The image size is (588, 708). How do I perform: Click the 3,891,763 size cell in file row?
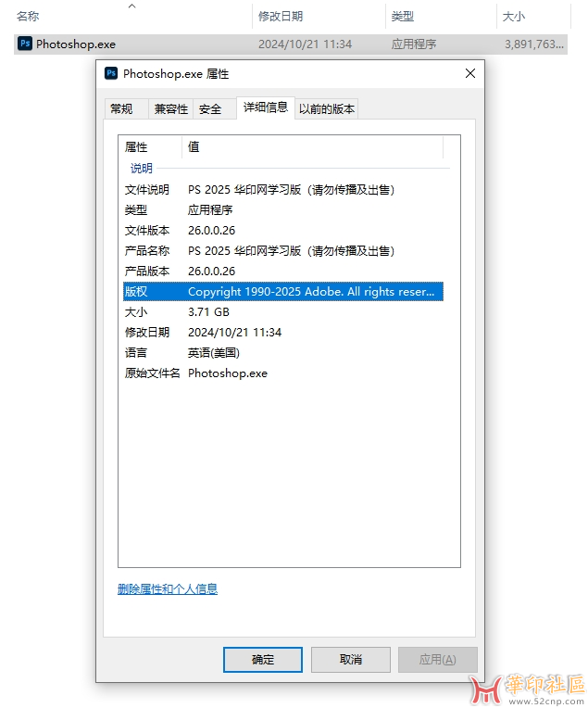534,44
